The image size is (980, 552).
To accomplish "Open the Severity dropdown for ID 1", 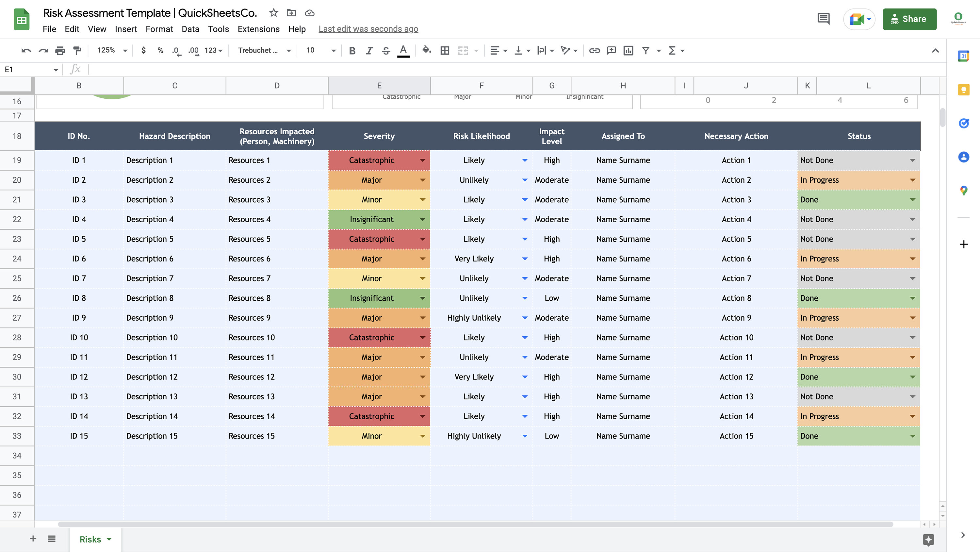I will click(422, 160).
